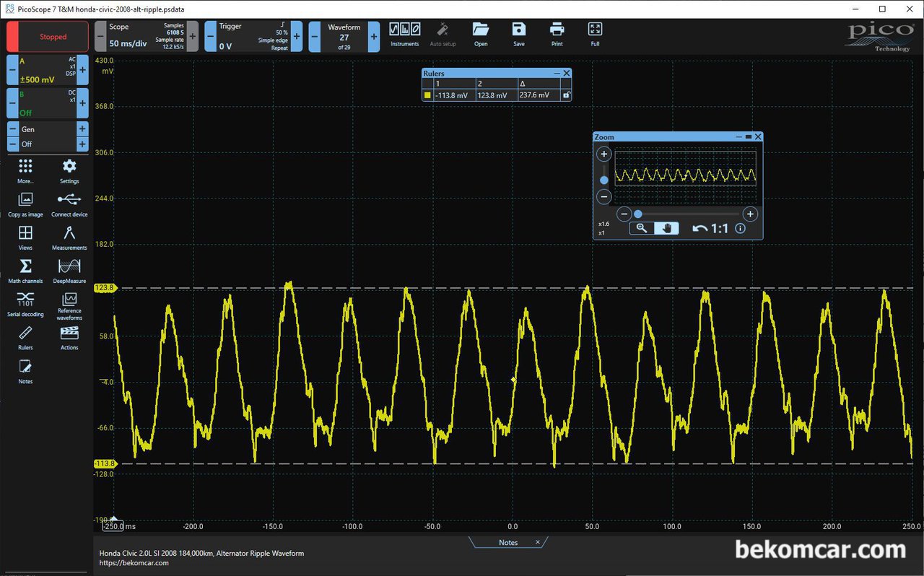Increase the Scope timebase

(x=193, y=36)
